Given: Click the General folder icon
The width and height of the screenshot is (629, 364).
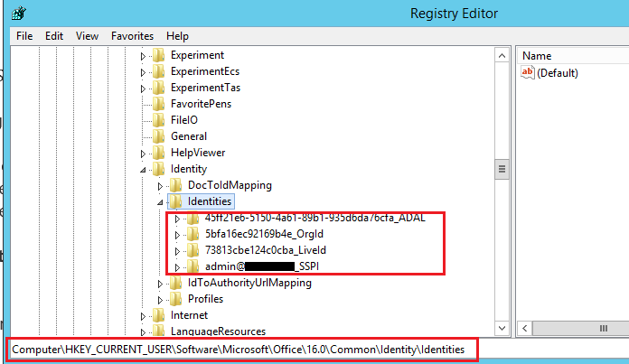Looking at the screenshot, I should 159,136.
